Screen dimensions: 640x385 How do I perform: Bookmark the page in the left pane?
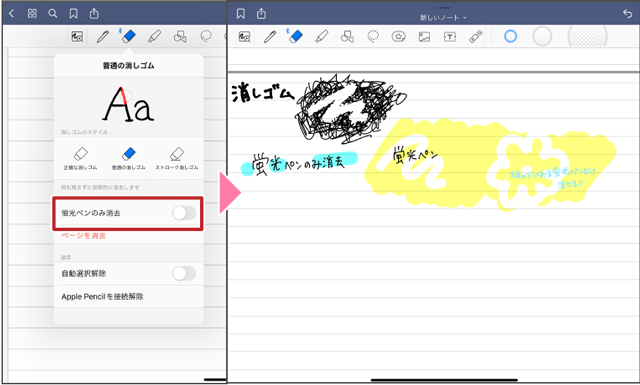pyautogui.click(x=73, y=13)
